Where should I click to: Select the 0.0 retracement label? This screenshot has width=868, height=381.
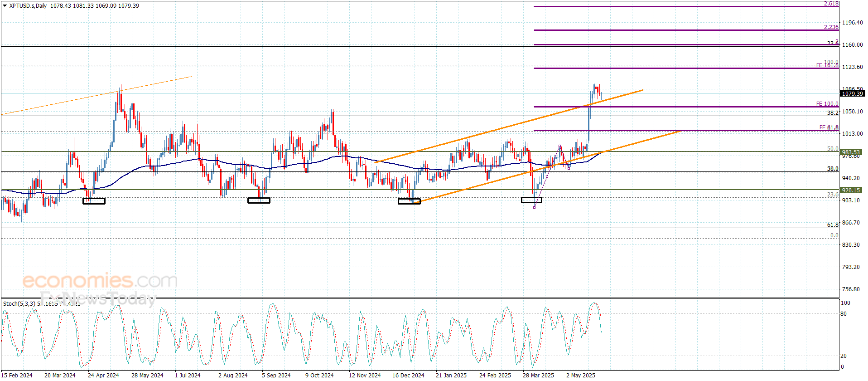834,235
